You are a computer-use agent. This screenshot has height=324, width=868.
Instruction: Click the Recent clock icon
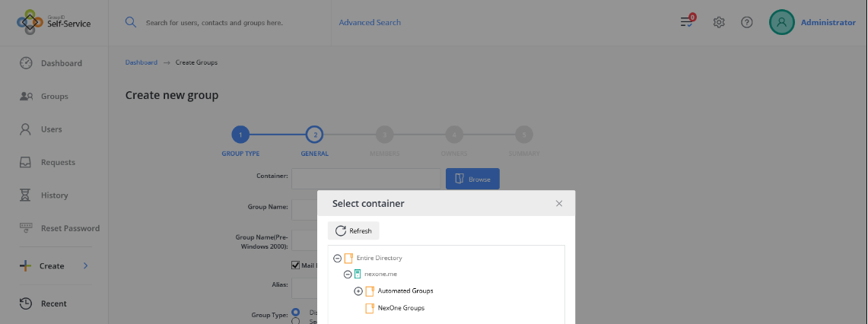click(x=25, y=303)
